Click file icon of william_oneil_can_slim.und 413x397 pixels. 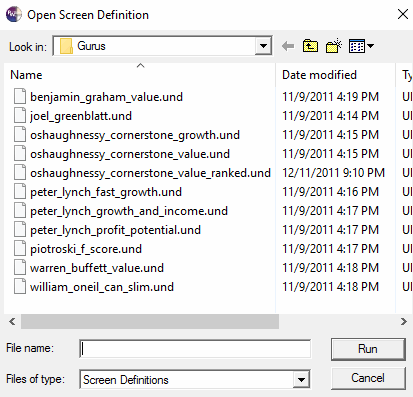[20, 287]
